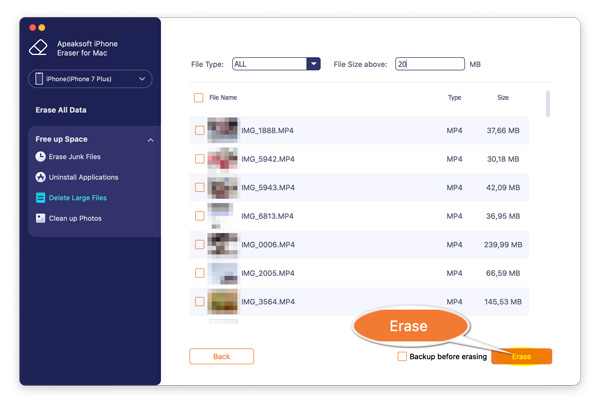Click the file name IMG_6813.MP4

(267, 216)
